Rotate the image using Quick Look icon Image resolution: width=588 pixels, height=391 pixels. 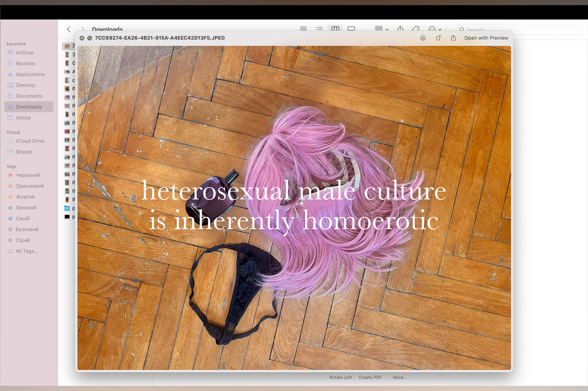(x=438, y=38)
